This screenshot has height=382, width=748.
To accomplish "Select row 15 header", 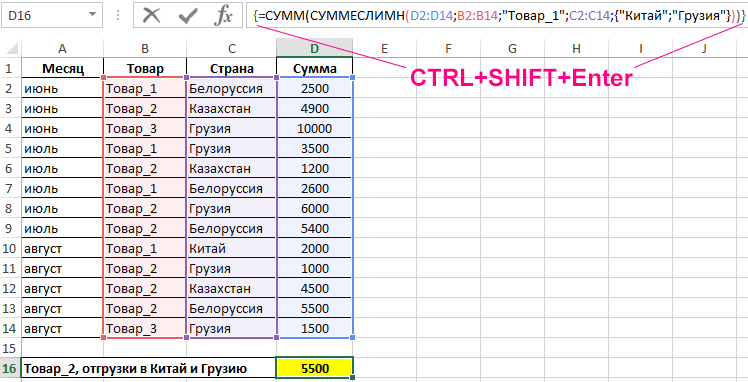I will (10, 348).
